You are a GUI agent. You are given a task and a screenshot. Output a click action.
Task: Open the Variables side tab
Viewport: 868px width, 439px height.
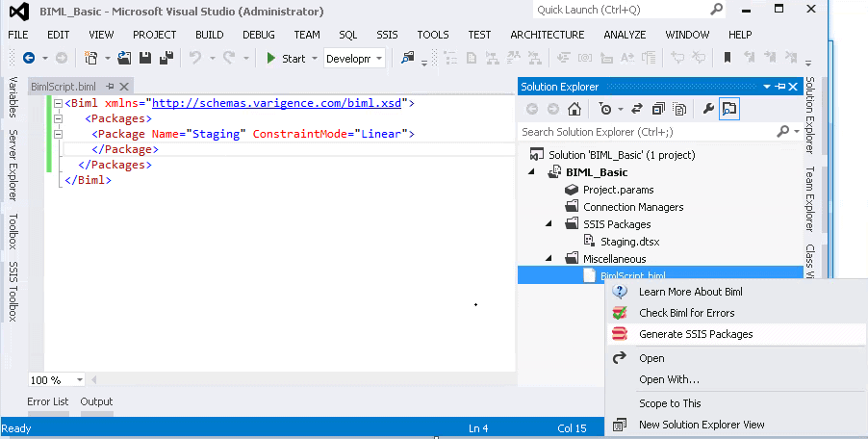pyautogui.click(x=13, y=97)
